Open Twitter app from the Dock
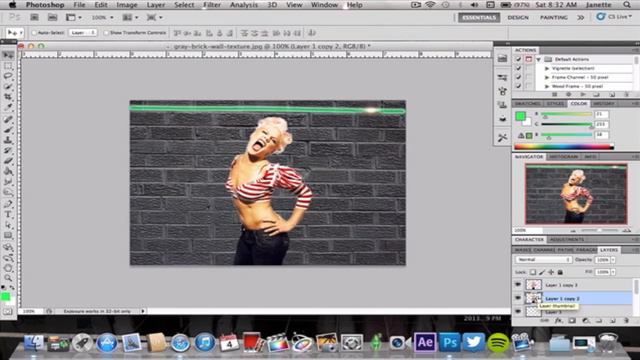The height and width of the screenshot is (360, 640). tap(473, 342)
